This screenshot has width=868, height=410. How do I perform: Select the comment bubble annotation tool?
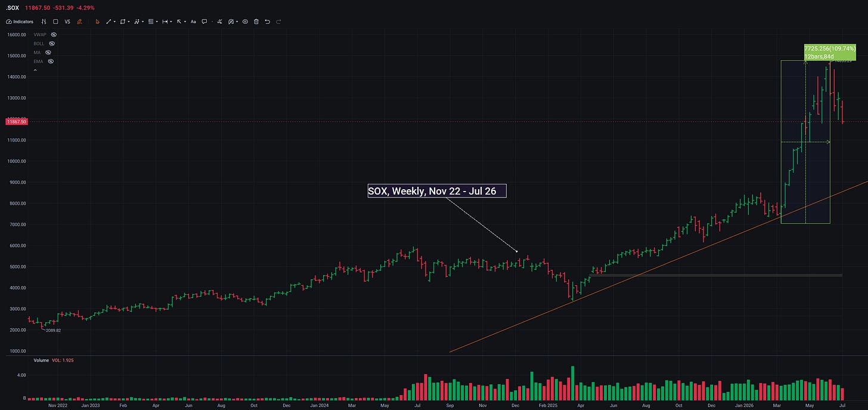pyautogui.click(x=204, y=21)
